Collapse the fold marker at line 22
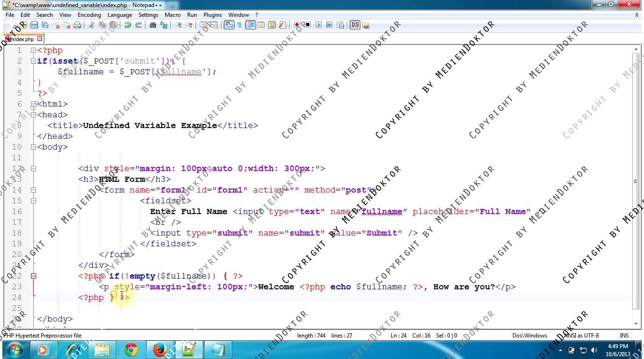Viewport: 644px width, 359px height. tap(33, 276)
